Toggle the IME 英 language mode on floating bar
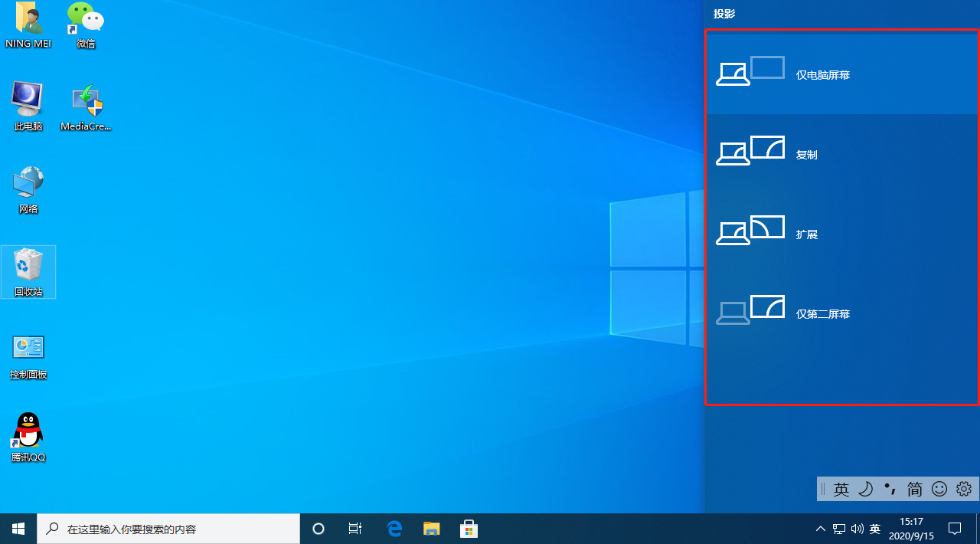Screen dimensions: 980x544 tap(841, 489)
